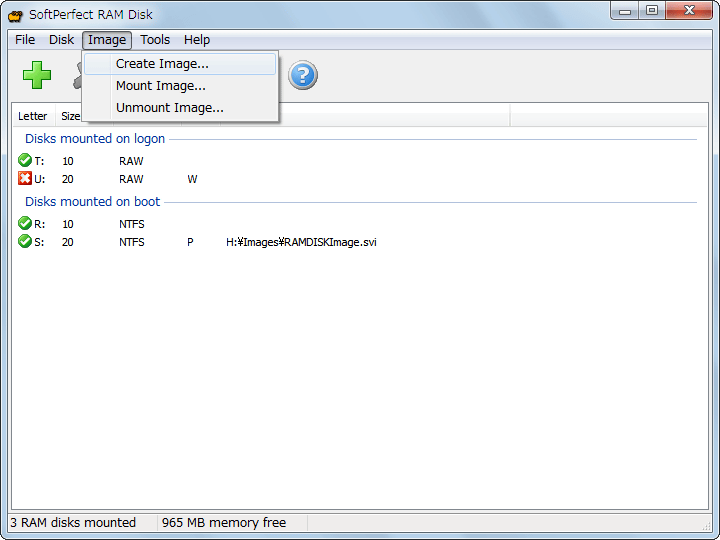Viewport: 720px width, 540px height.
Task: Select the R: drive letter text
Action: (39, 224)
